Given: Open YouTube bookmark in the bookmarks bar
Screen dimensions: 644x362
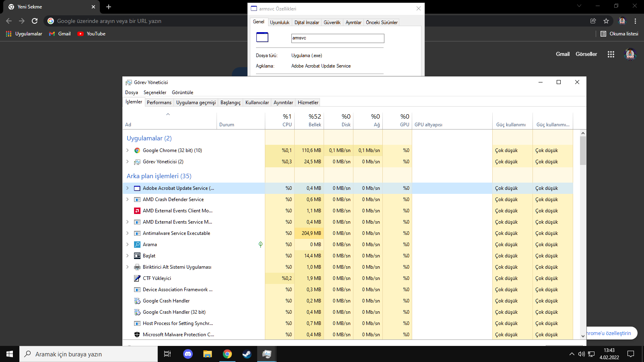Looking at the screenshot, I should [x=91, y=34].
